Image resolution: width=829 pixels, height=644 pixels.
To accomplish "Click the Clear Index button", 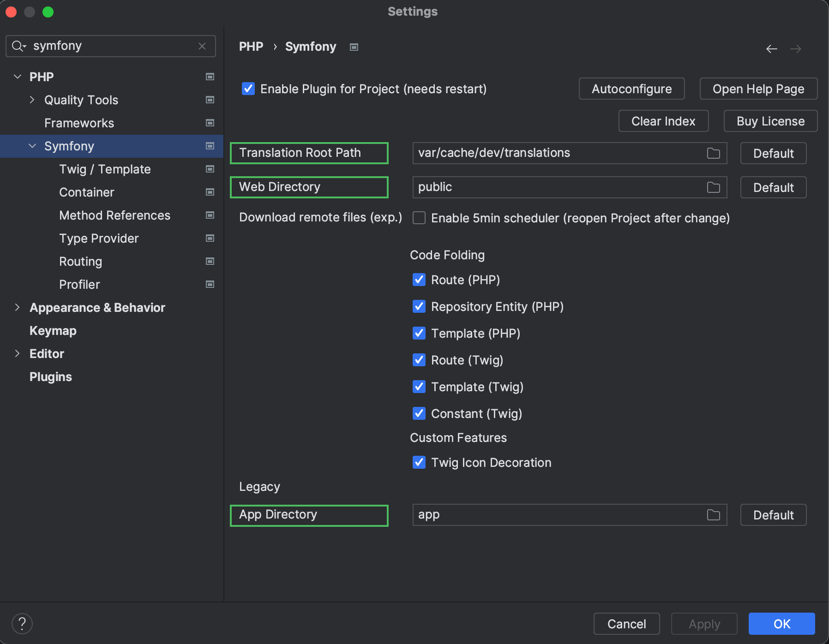I will 663,121.
